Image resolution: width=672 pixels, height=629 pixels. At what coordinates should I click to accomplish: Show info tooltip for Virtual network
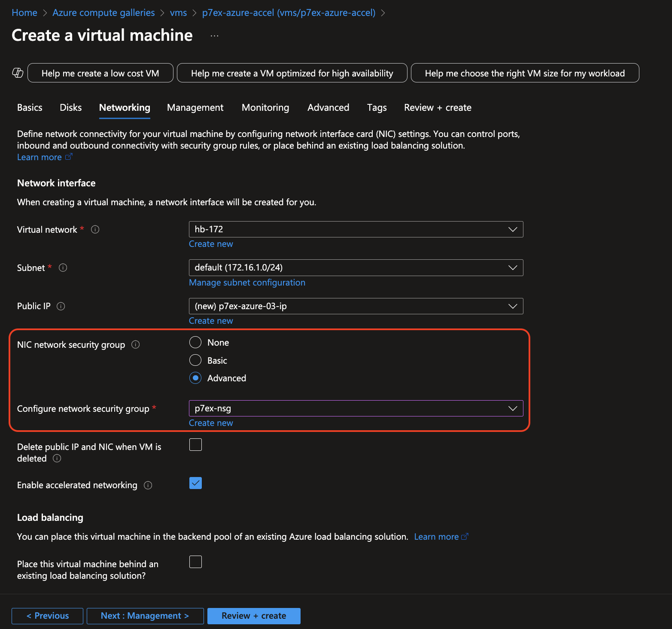click(x=95, y=230)
